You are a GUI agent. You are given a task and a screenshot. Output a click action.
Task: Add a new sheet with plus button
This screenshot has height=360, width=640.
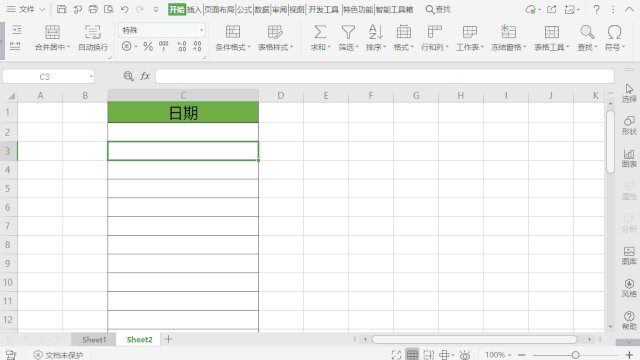169,339
